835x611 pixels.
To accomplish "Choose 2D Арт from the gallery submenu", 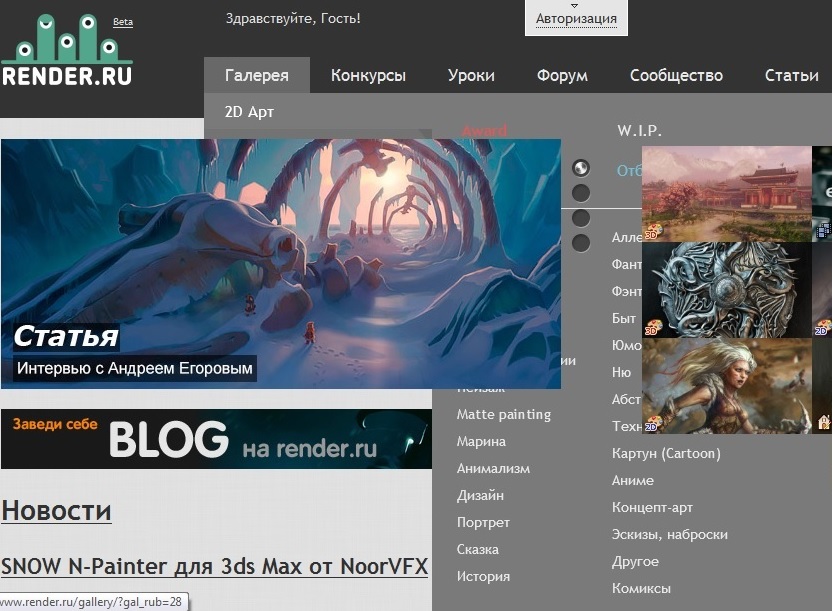I will [250, 111].
